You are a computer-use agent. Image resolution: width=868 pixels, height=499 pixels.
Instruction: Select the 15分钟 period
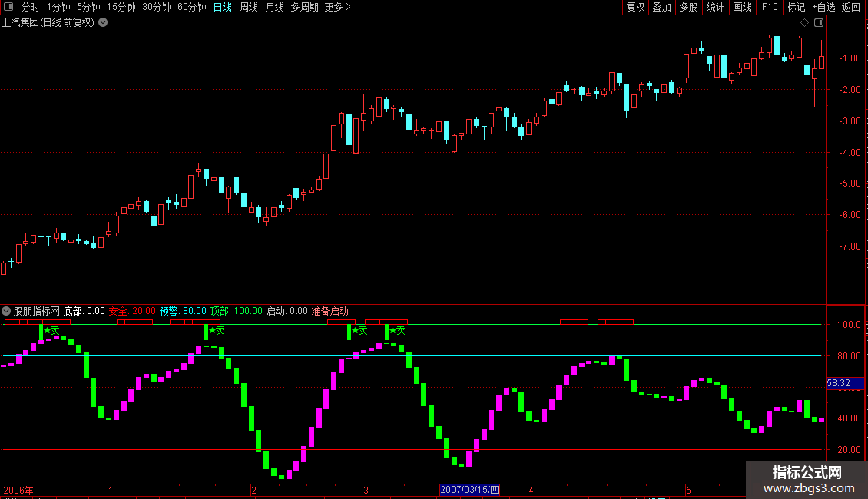[121, 7]
